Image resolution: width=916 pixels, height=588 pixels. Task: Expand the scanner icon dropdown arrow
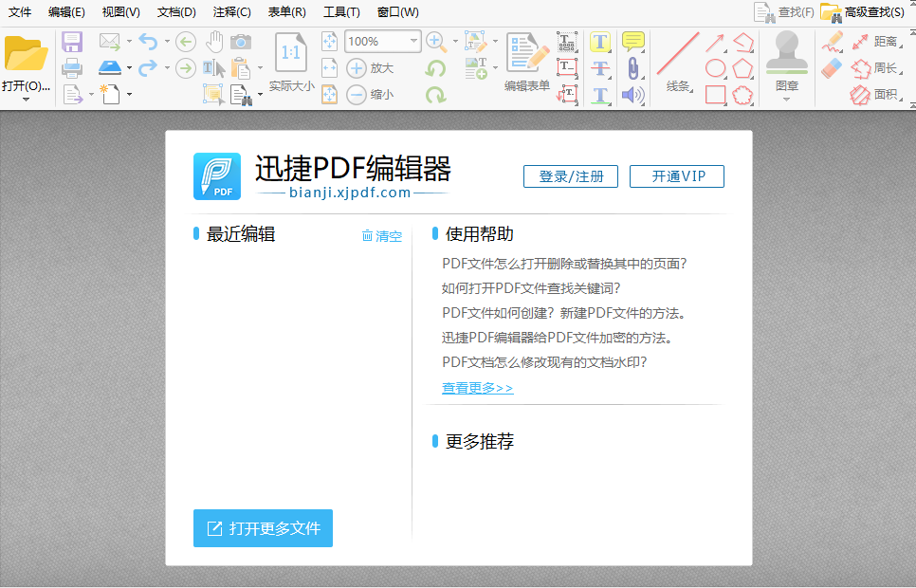pos(129,67)
